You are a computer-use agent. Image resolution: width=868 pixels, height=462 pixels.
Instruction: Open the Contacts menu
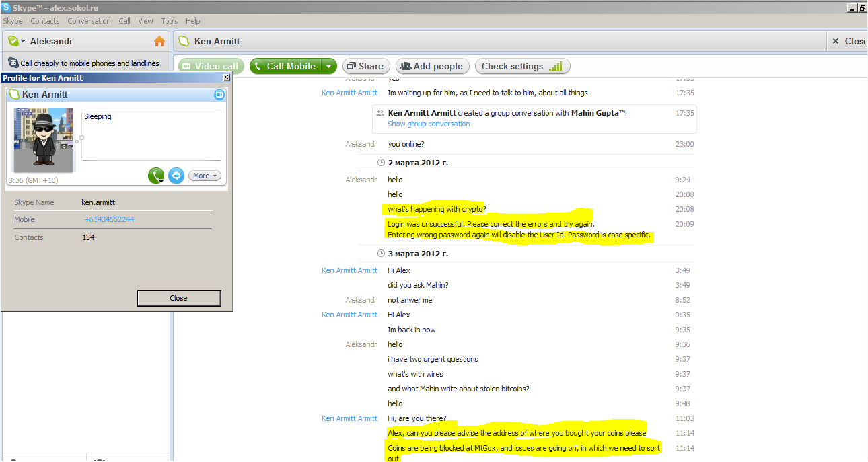click(45, 21)
